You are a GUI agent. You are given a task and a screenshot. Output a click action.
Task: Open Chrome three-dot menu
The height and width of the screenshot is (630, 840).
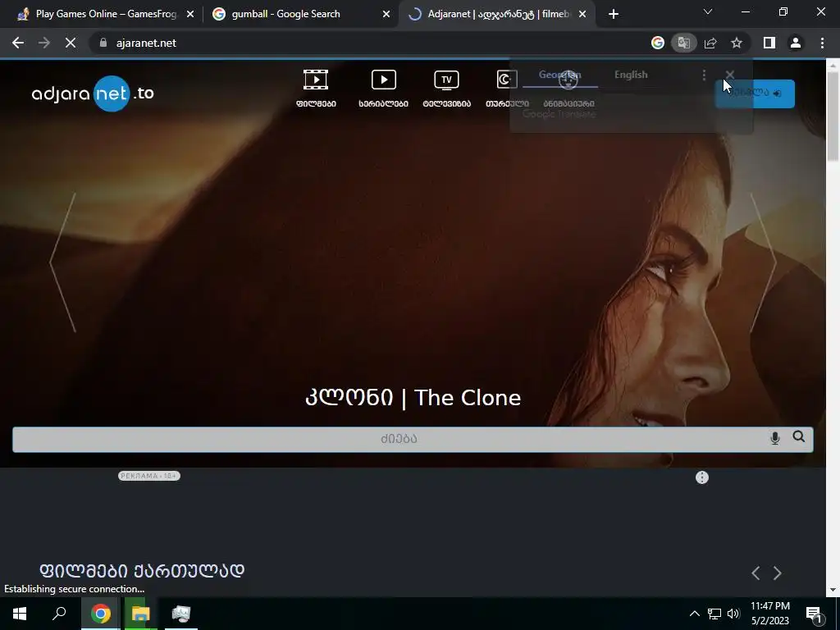(x=822, y=43)
